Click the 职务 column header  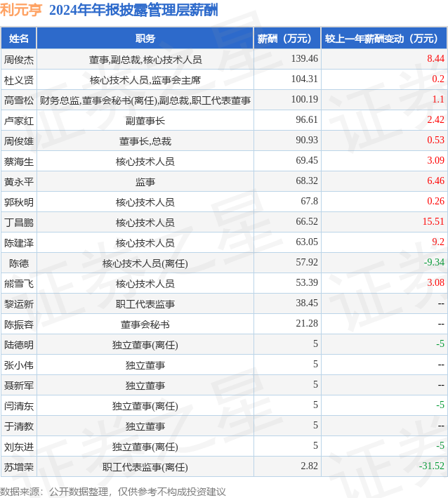tap(145, 39)
